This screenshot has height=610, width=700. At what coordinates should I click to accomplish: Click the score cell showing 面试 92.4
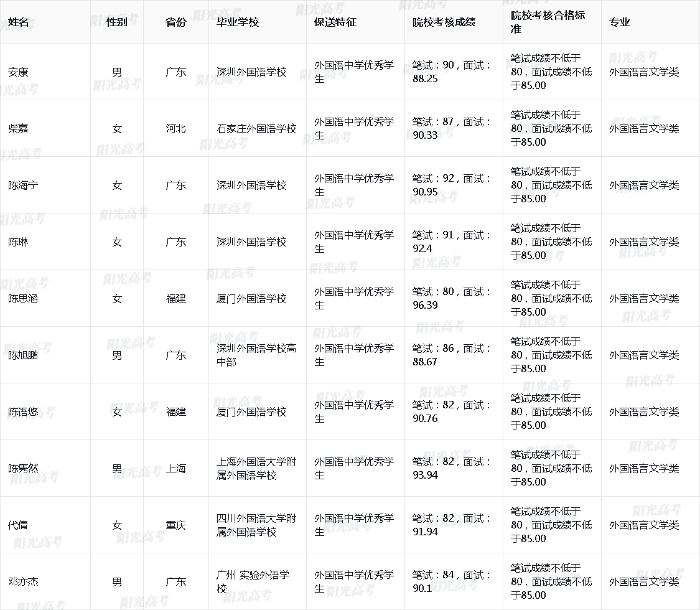tap(452, 242)
